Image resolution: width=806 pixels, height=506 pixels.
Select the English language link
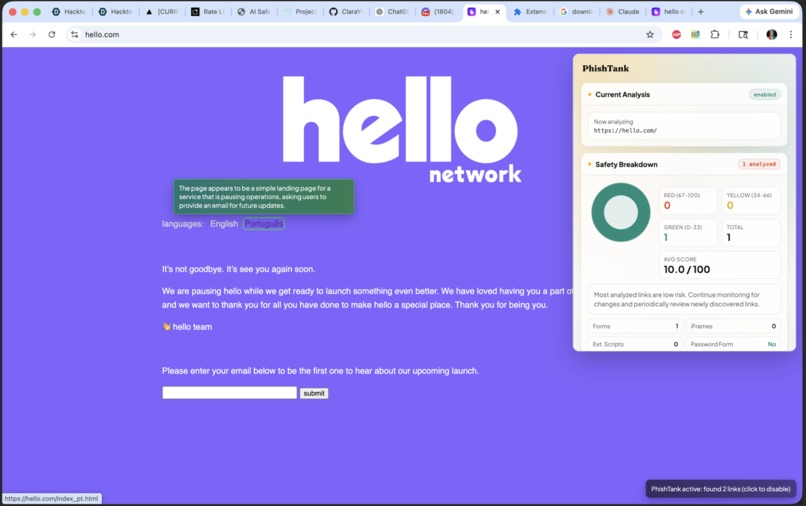(224, 224)
